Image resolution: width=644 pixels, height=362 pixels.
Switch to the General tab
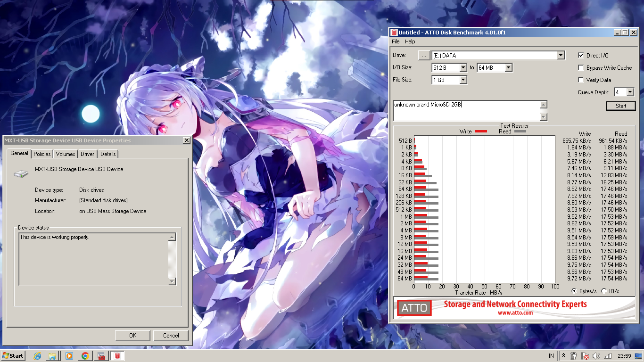click(x=19, y=153)
